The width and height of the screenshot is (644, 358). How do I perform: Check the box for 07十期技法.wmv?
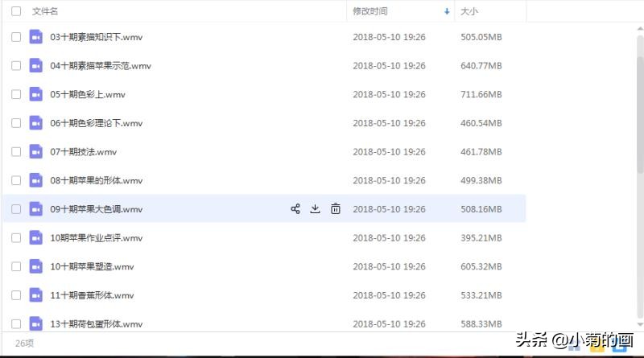point(16,152)
